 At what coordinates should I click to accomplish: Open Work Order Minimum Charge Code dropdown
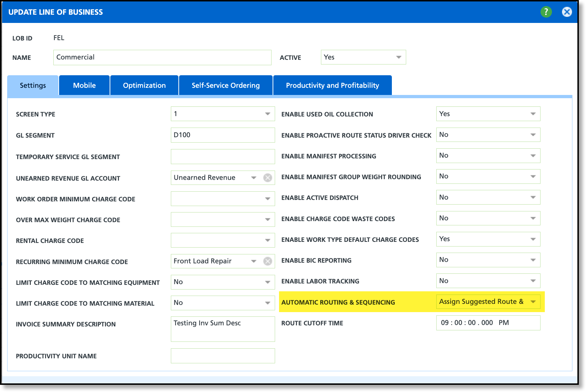click(x=223, y=199)
